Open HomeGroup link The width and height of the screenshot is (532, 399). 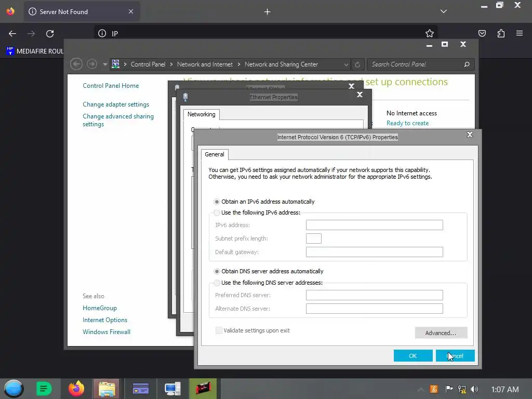click(x=100, y=308)
